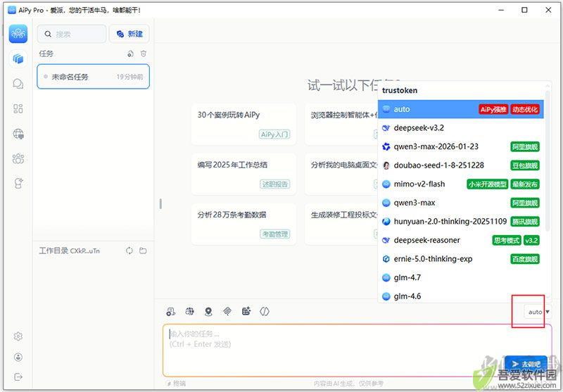Click the 思考模式 green badge
Viewport: 563px width, 392px height.
click(x=506, y=240)
